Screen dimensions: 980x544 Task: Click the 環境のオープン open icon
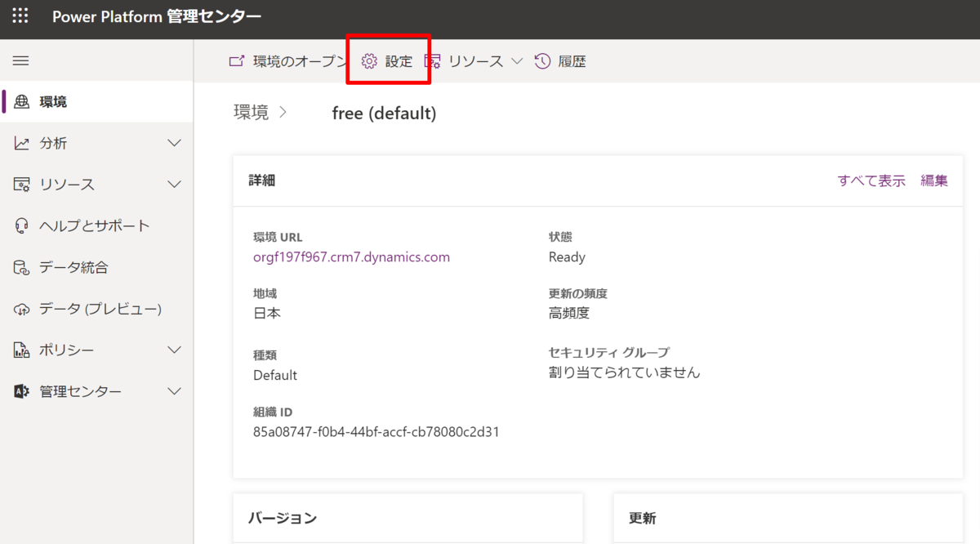(237, 60)
